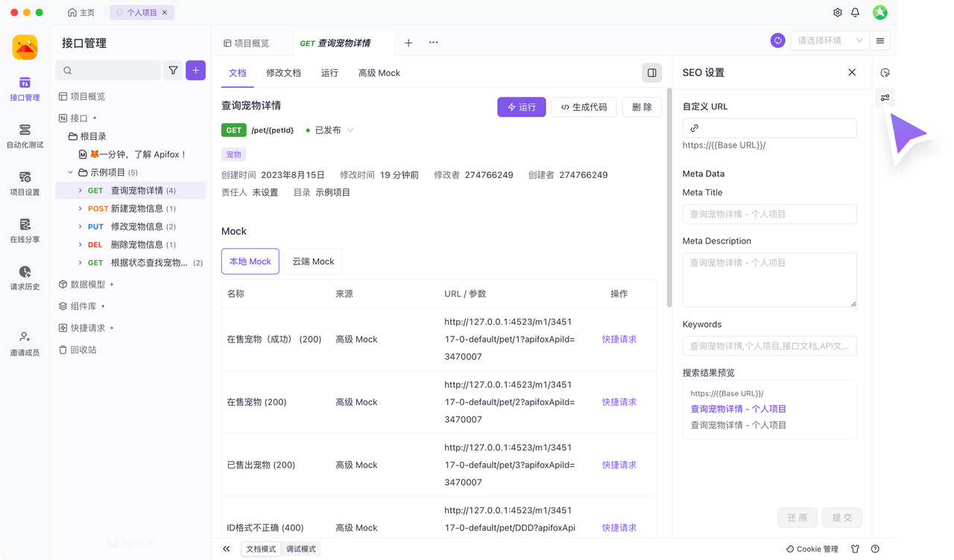
Task: Switch to 文档模式 at the bottom
Action: [x=260, y=549]
